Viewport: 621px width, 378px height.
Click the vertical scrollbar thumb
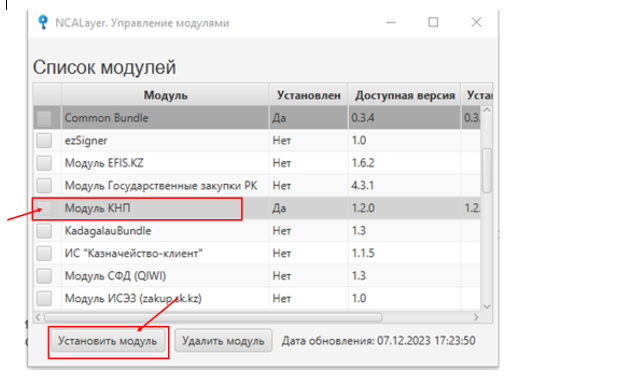487,171
